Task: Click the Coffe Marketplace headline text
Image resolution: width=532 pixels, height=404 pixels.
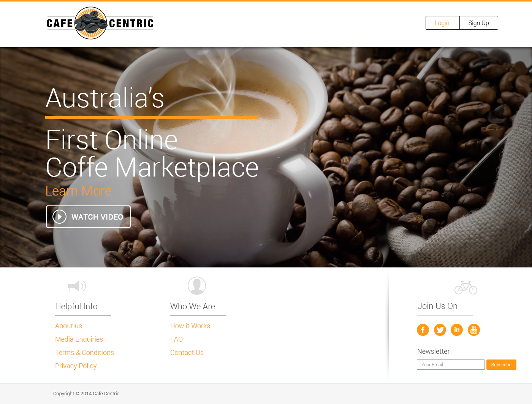Action: tap(152, 167)
